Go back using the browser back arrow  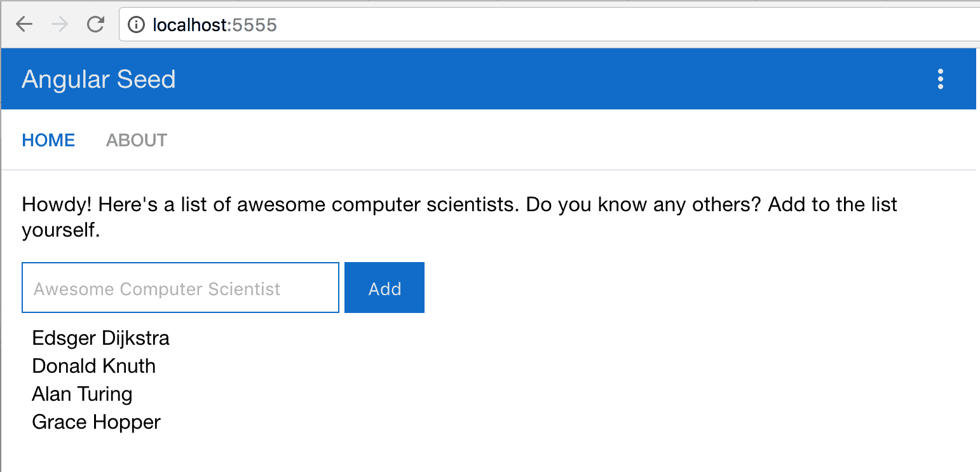(x=24, y=25)
